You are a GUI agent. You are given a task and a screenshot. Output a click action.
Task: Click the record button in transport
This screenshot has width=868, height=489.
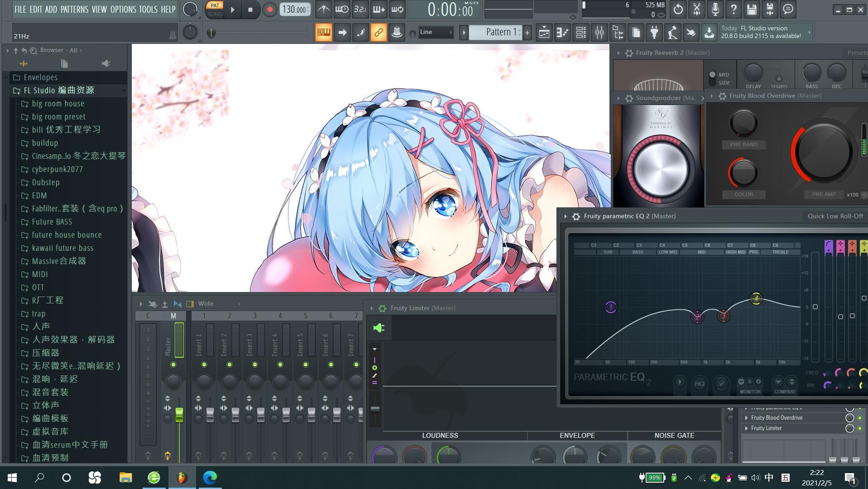(269, 10)
